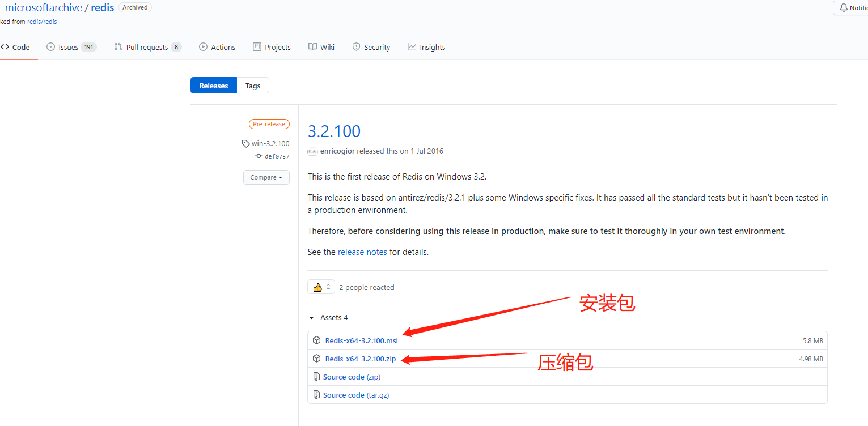
Task: Download Source code (tar.gz)
Action: click(x=356, y=395)
